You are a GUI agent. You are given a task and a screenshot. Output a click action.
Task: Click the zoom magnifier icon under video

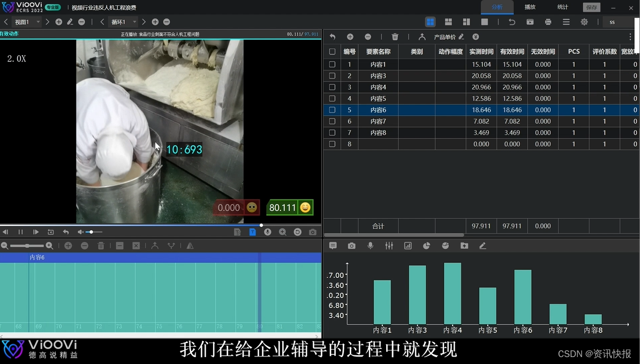pos(282,232)
